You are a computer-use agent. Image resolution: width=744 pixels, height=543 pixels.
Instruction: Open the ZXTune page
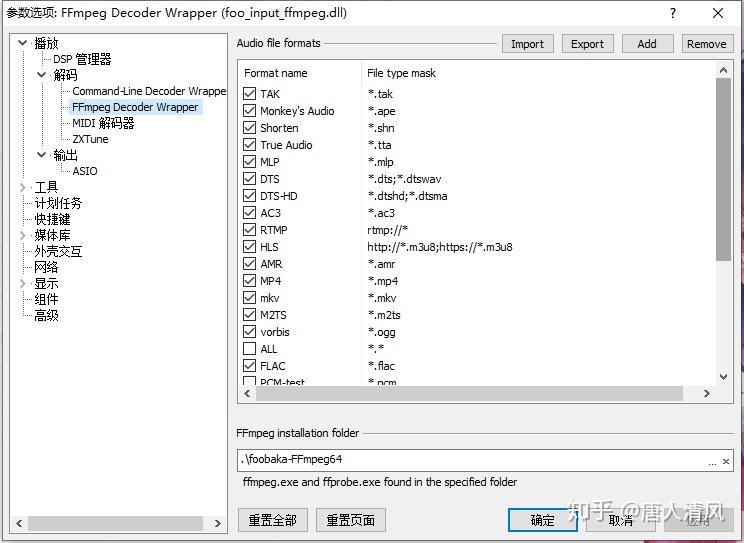(x=90, y=139)
